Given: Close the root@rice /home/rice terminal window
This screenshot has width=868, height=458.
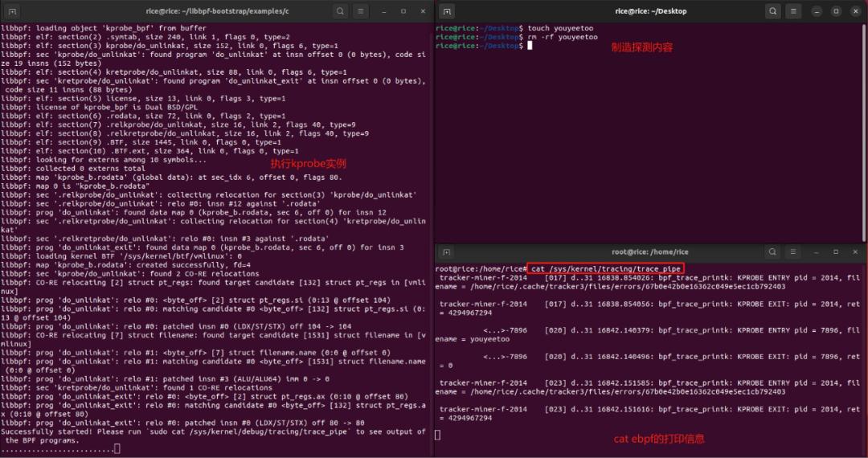Looking at the screenshot, I should [856, 252].
